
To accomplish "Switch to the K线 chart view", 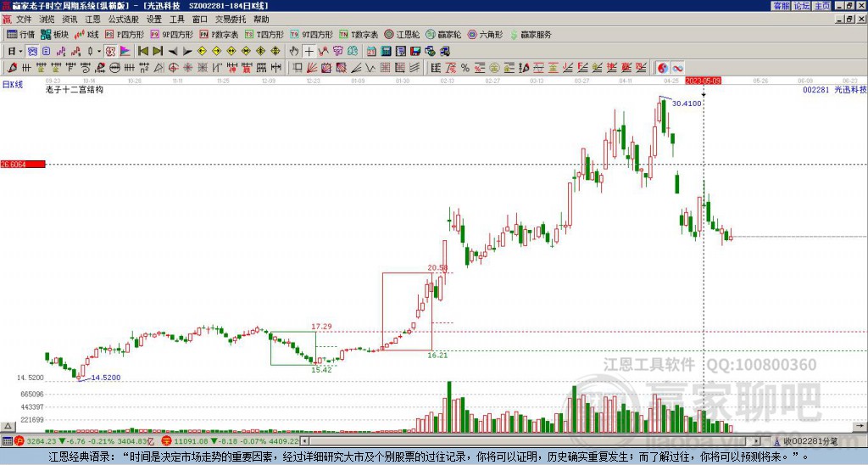I will click(86, 34).
